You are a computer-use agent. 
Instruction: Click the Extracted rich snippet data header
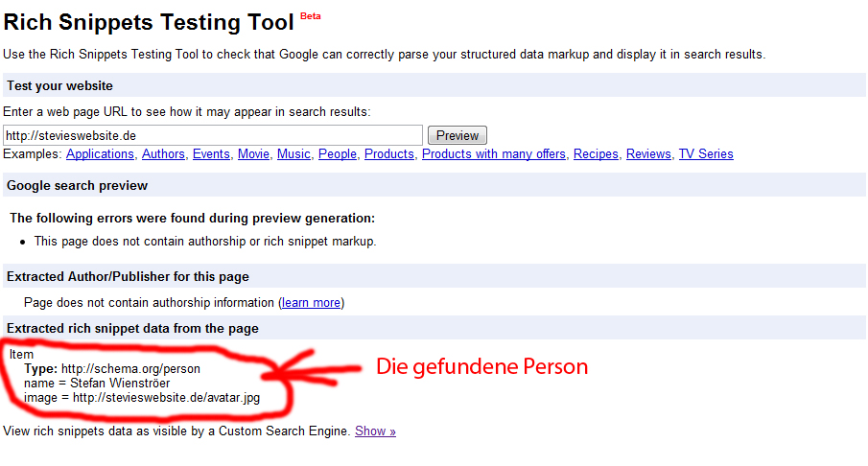434,328
